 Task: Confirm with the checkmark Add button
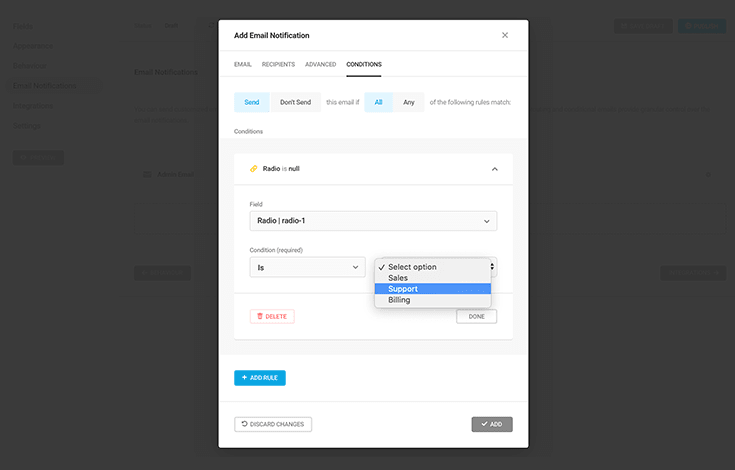pyautogui.click(x=491, y=424)
